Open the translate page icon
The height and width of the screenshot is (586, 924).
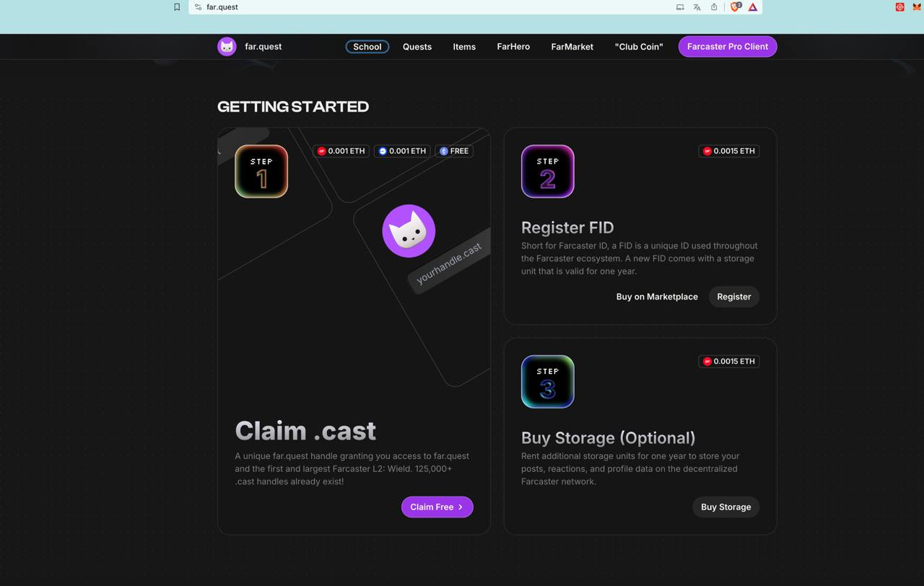pyautogui.click(x=697, y=7)
